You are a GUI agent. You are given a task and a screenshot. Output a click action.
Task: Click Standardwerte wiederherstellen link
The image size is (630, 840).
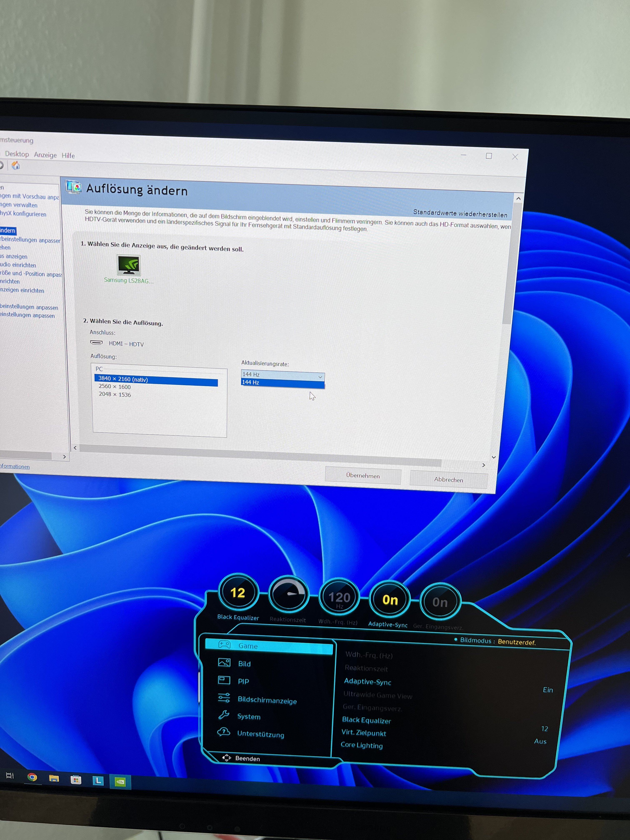click(460, 214)
